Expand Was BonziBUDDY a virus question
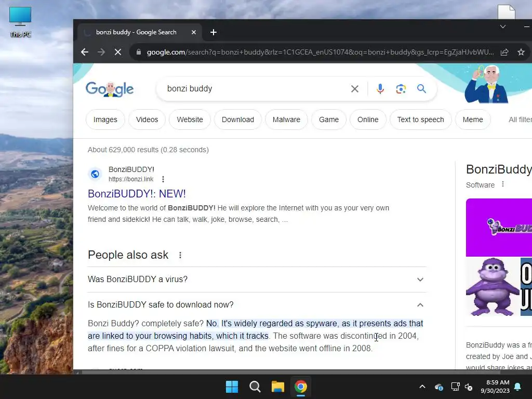This screenshot has height=399, width=532. [257, 279]
